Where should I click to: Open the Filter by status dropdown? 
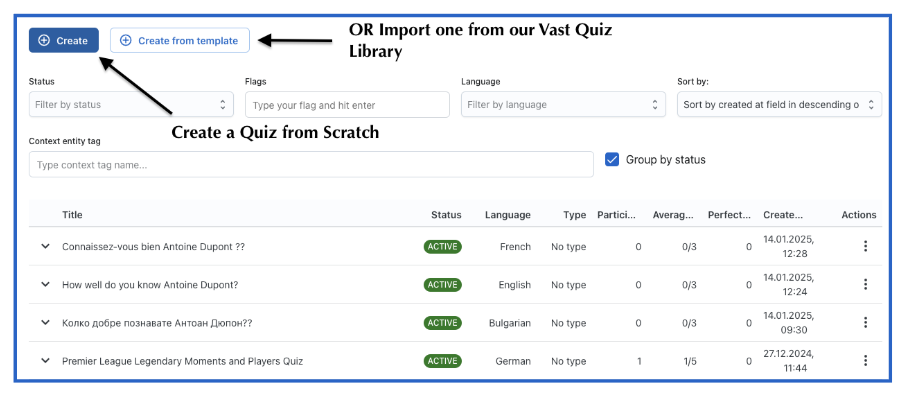tap(131, 105)
